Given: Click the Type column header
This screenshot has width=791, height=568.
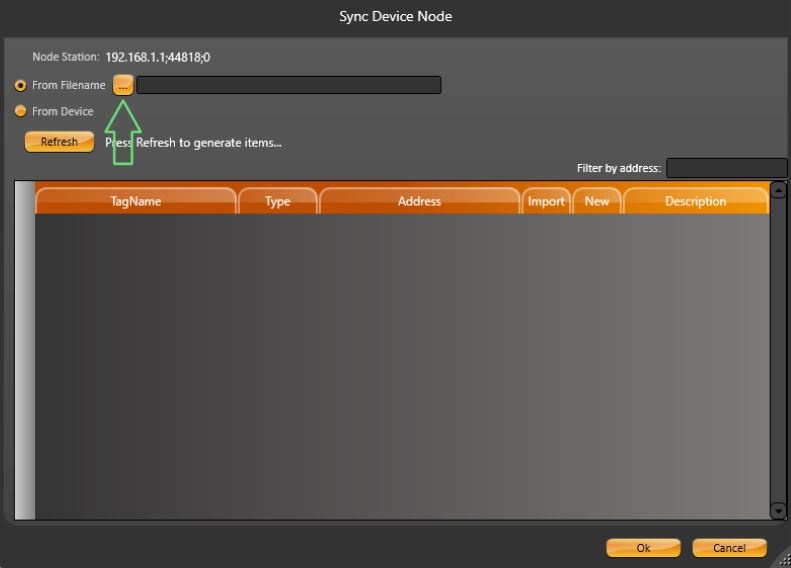Looking at the screenshot, I should coord(277,201).
